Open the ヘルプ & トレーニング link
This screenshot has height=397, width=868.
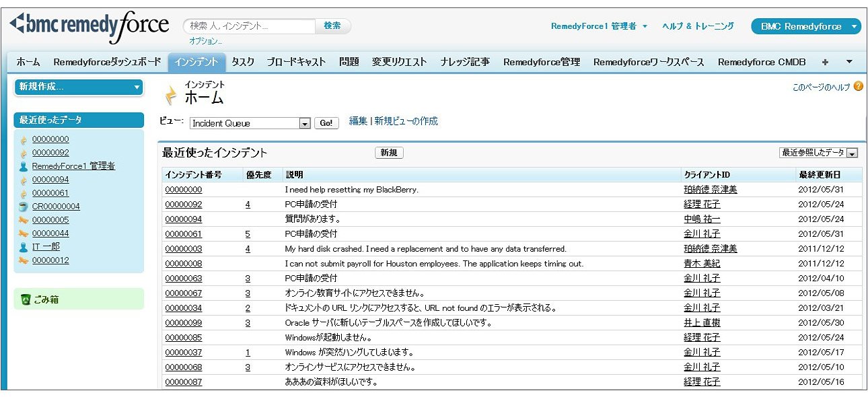[698, 26]
